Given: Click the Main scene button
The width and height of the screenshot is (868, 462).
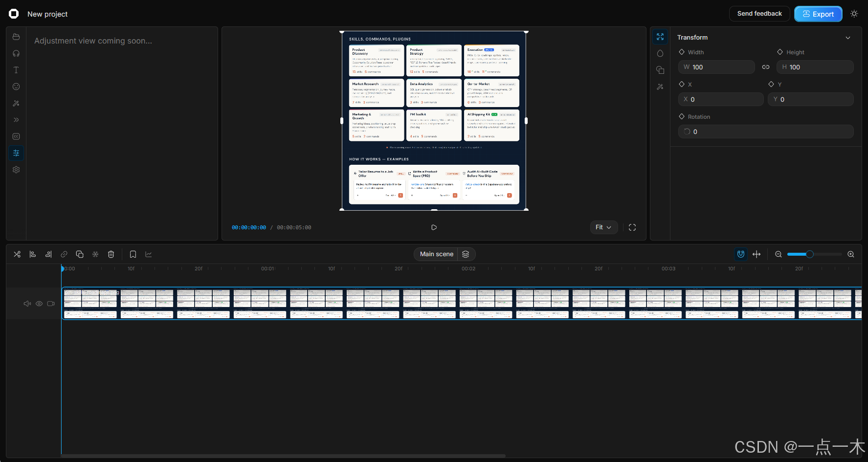Looking at the screenshot, I should pos(436,254).
